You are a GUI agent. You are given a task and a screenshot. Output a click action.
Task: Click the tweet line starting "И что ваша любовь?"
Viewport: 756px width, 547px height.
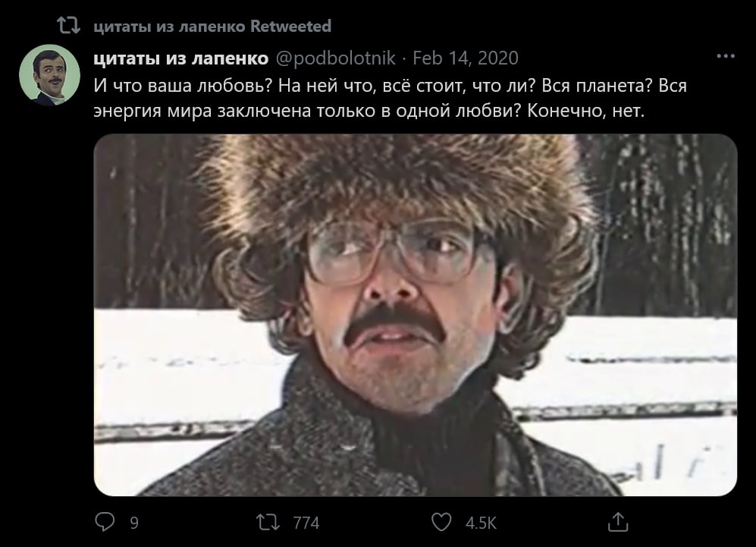[x=390, y=86]
